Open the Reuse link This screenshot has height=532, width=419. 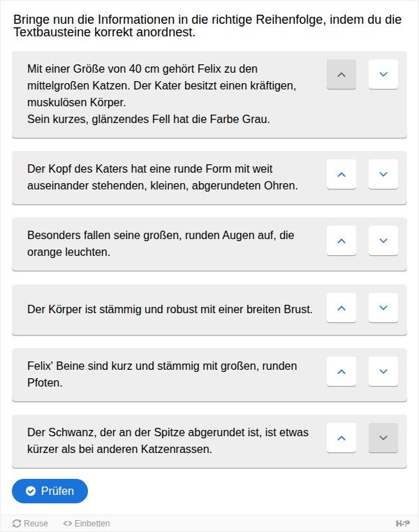[x=30, y=523]
